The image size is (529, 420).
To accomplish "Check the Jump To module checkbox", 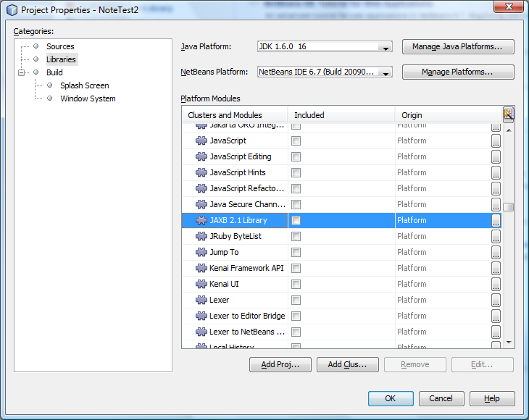I will coord(296,252).
